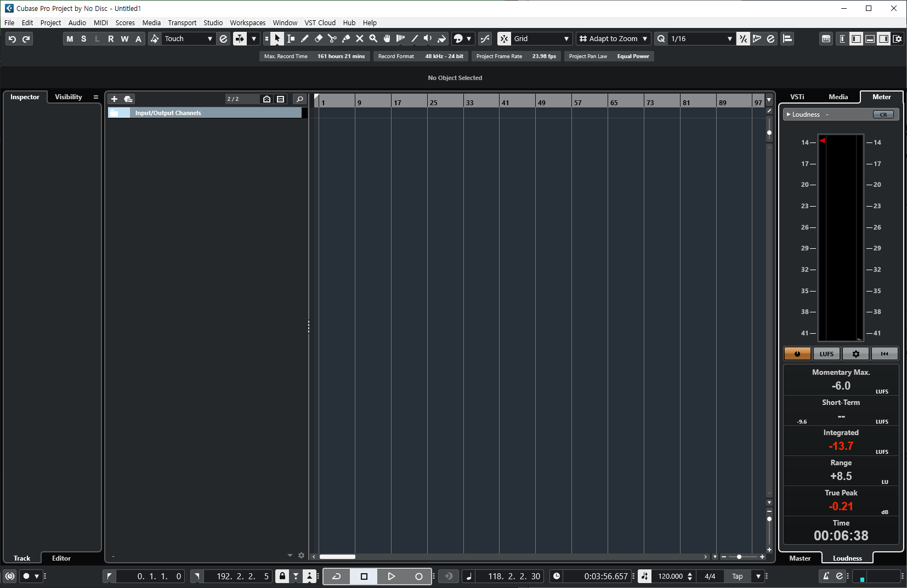Open automation mode Touch dropdown
This screenshot has width=907, height=588.
(189, 38)
